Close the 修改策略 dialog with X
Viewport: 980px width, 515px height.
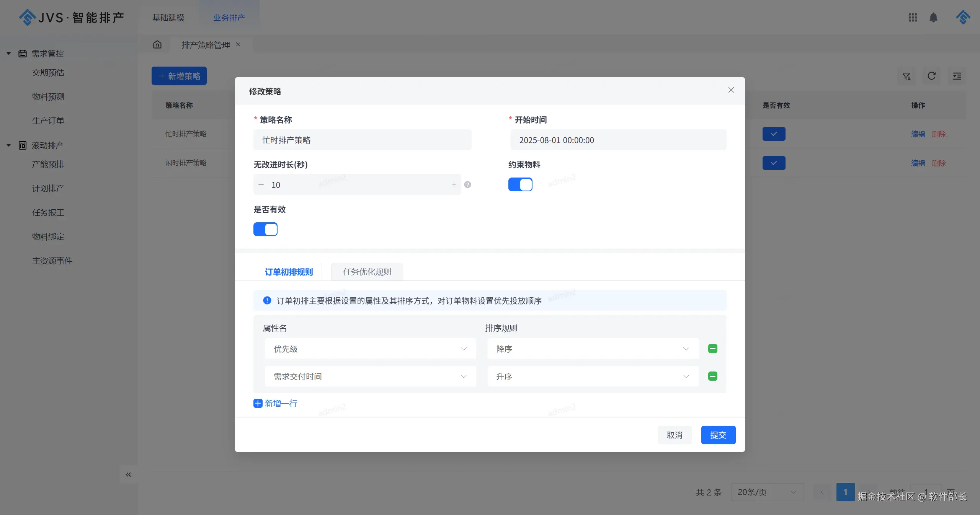(x=731, y=90)
